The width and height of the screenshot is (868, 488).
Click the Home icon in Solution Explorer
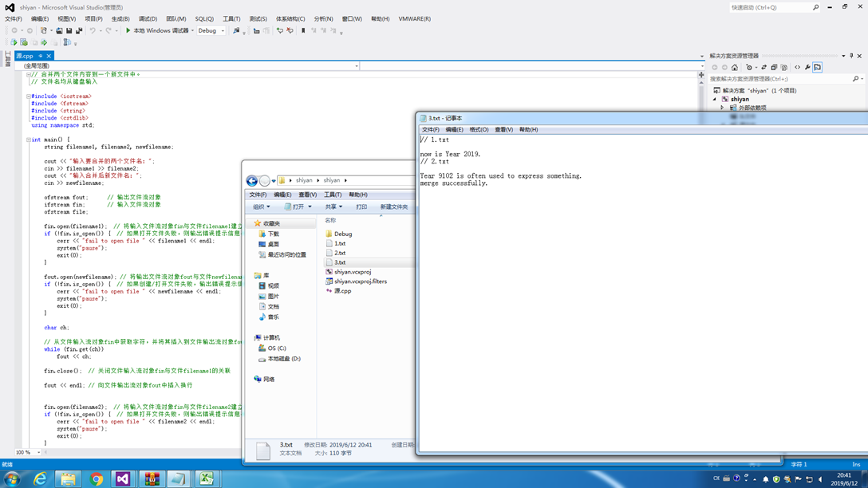(735, 68)
